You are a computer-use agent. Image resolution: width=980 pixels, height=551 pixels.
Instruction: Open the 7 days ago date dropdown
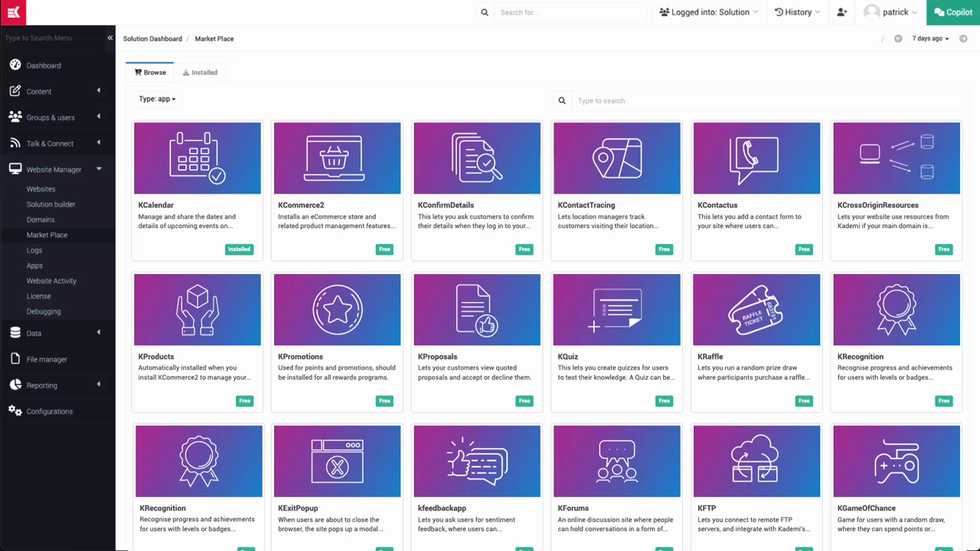click(x=930, y=39)
